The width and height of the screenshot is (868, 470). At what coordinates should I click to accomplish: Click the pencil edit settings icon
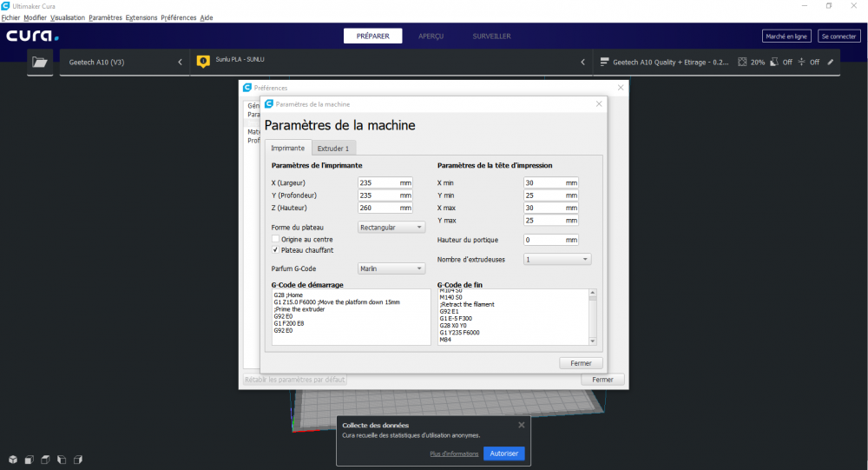click(x=831, y=62)
